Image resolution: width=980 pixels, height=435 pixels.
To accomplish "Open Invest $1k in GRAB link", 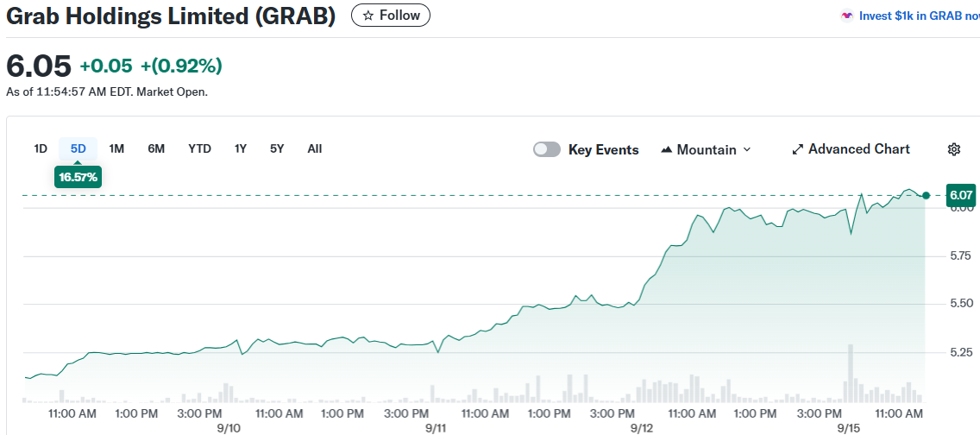I will click(x=920, y=16).
